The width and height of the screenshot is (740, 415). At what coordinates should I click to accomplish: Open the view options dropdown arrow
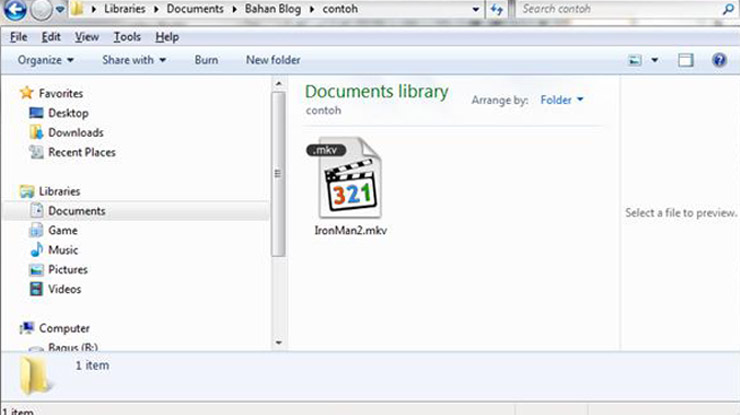[x=655, y=60]
